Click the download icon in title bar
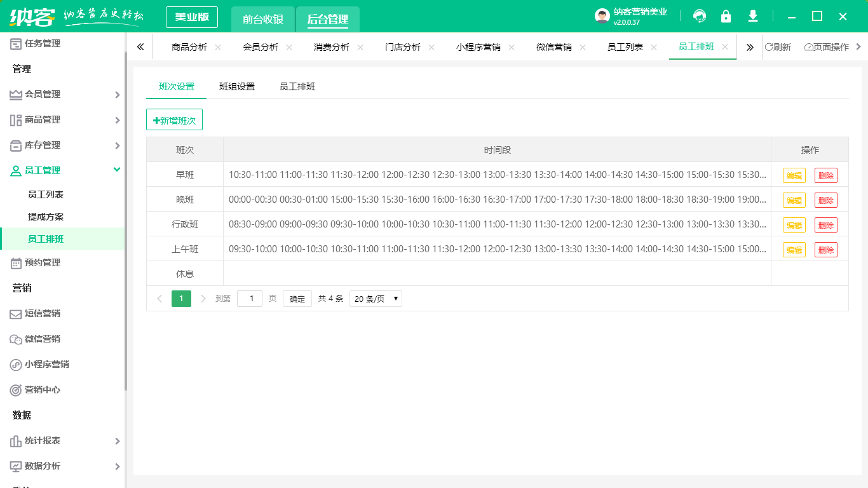Viewport: 868px width, 488px height. (752, 16)
